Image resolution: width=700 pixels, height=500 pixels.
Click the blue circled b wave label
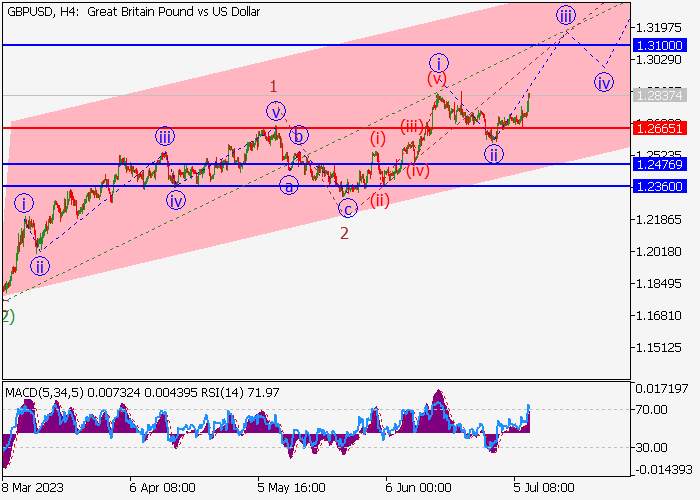(x=299, y=135)
